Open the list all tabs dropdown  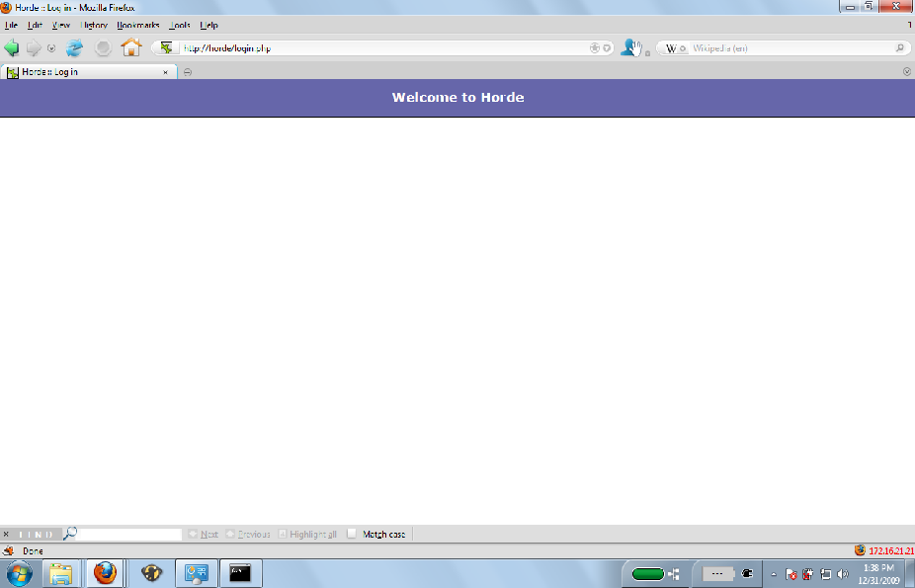point(907,72)
